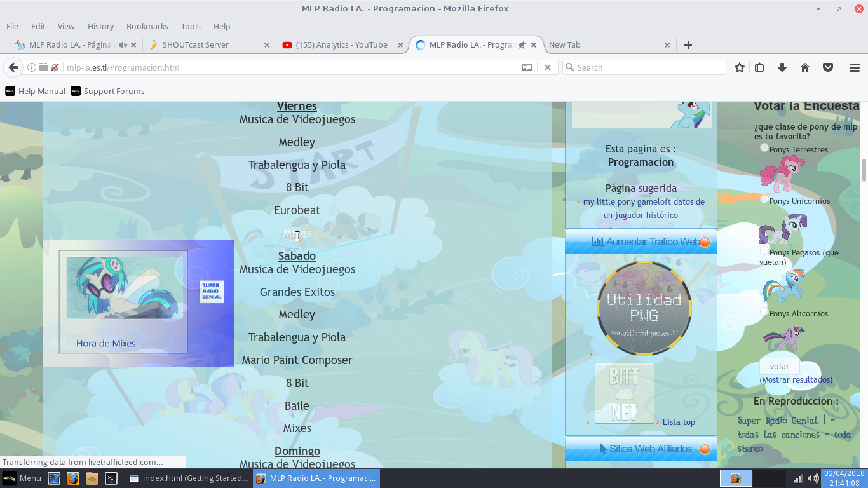Bookmark this page with the star icon
The image size is (868, 488).
point(740,67)
